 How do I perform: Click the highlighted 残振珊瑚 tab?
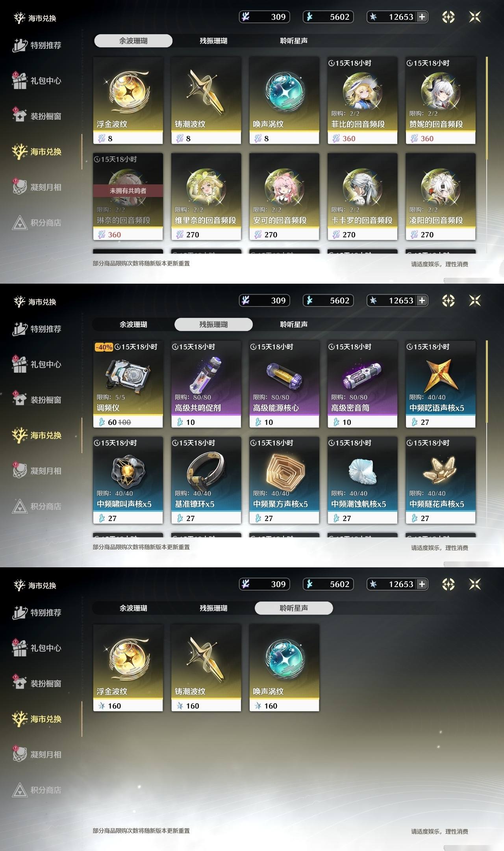(213, 324)
